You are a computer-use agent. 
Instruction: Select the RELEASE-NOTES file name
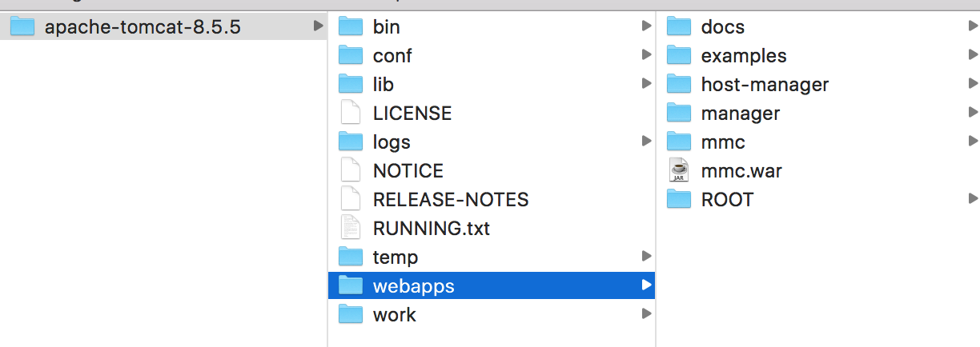click(451, 200)
